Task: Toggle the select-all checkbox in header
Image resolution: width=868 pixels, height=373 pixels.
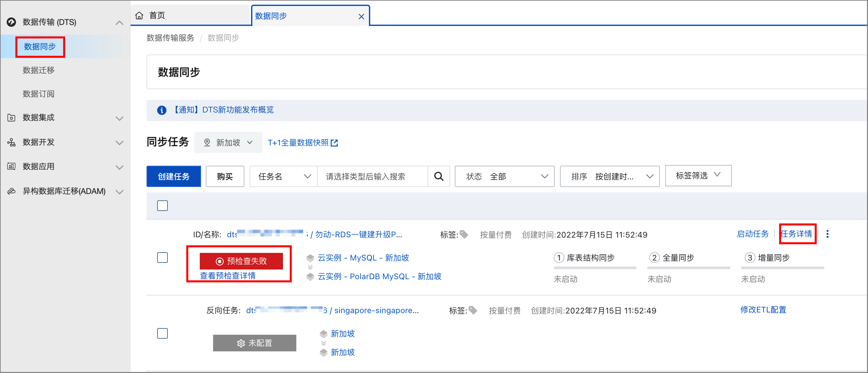Action: (162, 205)
